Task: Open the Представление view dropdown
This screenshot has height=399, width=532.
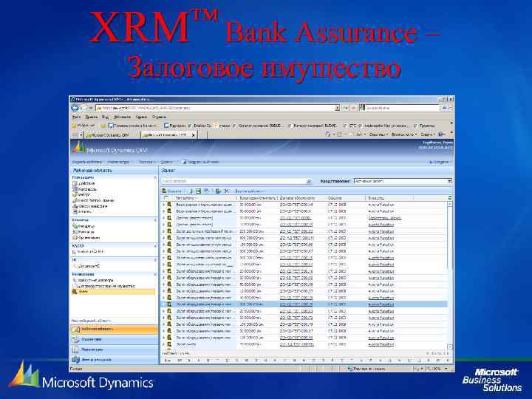Action: (x=403, y=181)
